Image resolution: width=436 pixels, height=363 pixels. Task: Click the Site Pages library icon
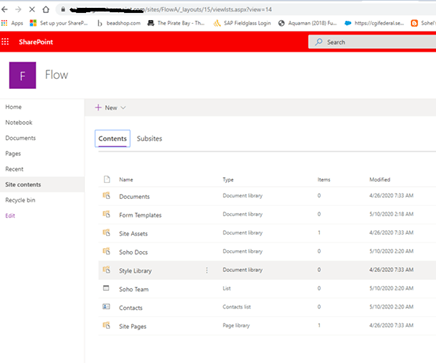(106, 325)
